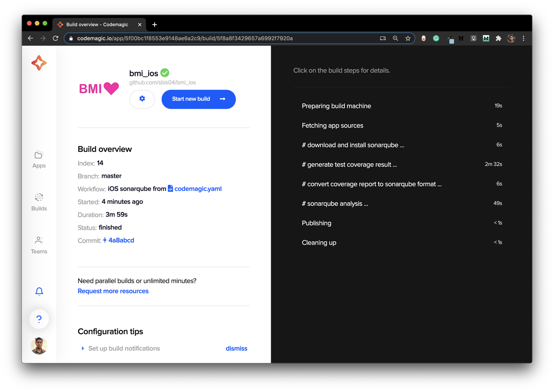
Task: Open the Builds section in sidebar
Action: tap(39, 202)
